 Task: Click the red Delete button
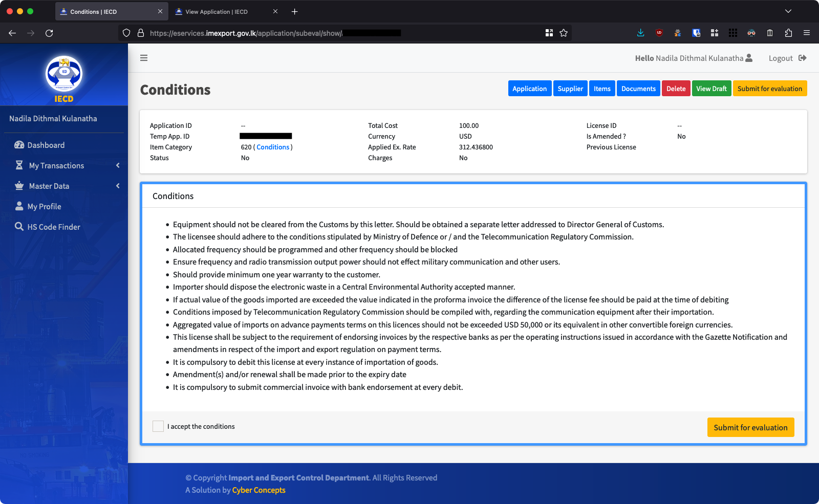click(676, 89)
